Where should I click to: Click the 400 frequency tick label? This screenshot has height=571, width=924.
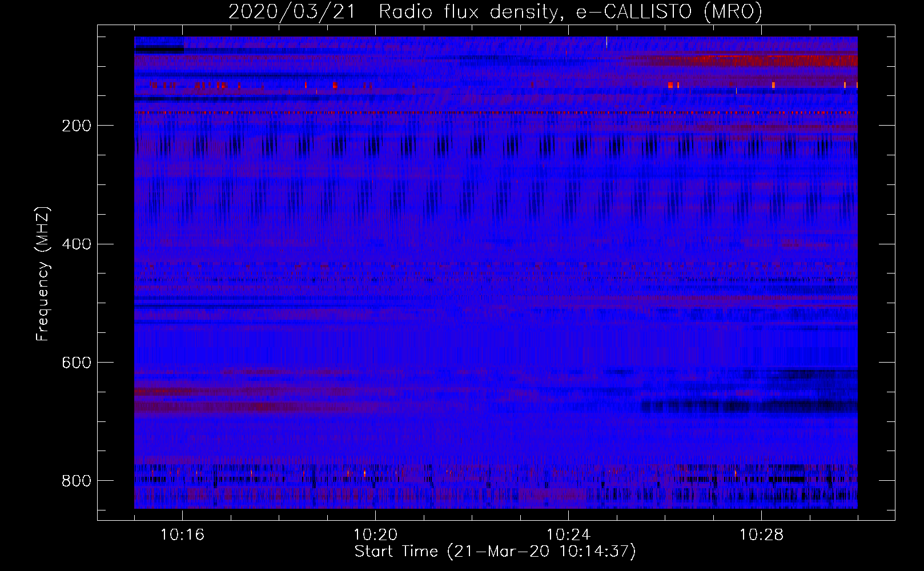pos(76,244)
